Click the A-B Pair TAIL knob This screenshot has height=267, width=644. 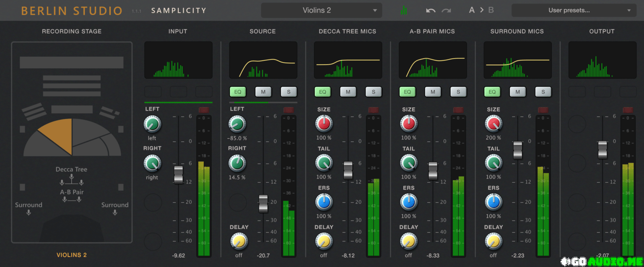coord(408,163)
